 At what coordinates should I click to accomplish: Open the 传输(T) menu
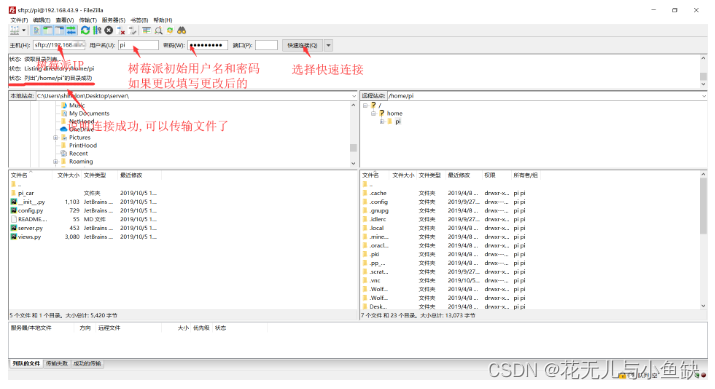click(x=88, y=20)
